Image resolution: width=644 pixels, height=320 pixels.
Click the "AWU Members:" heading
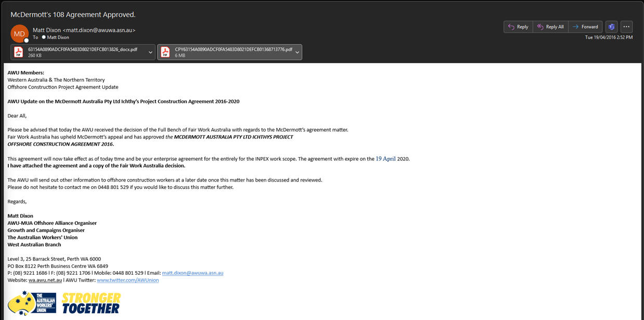click(26, 73)
